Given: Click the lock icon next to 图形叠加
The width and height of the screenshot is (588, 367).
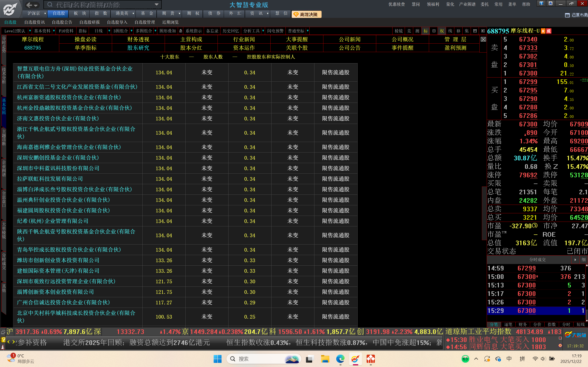Looking at the screenshot, I should pyautogui.click(x=181, y=31).
